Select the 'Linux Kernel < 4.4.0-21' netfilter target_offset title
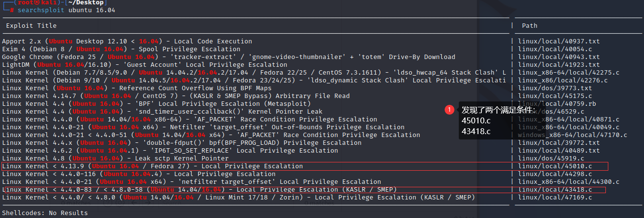 tap(192, 182)
